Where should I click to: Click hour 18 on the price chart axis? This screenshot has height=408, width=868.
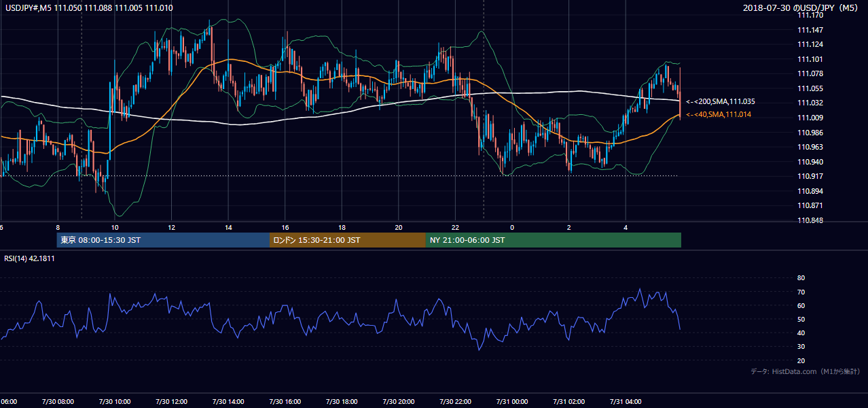(342, 227)
